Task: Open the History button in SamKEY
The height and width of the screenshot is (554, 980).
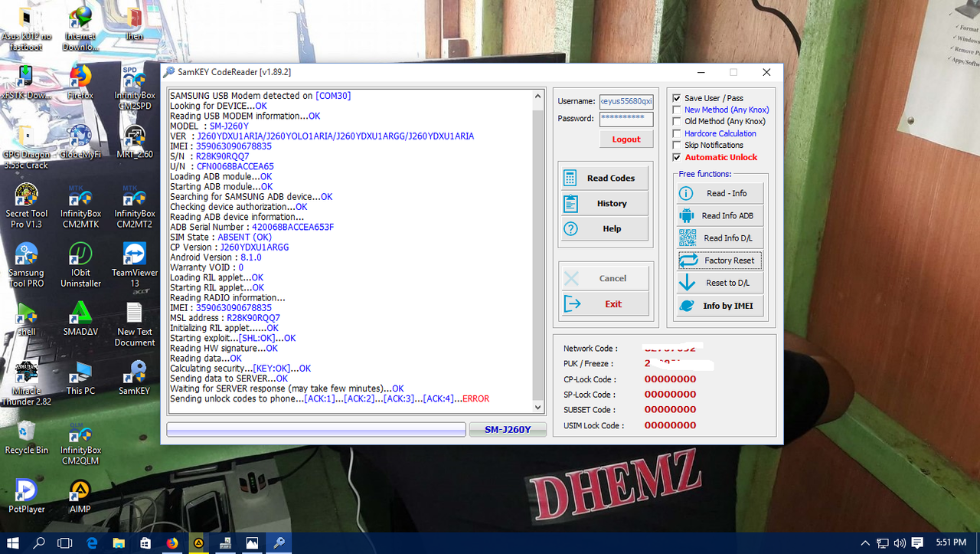Action: [x=604, y=203]
